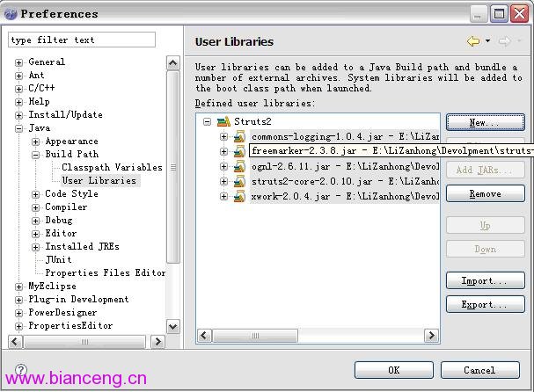Expand the PropertiesEditor node
534x392 pixels.
(19, 326)
